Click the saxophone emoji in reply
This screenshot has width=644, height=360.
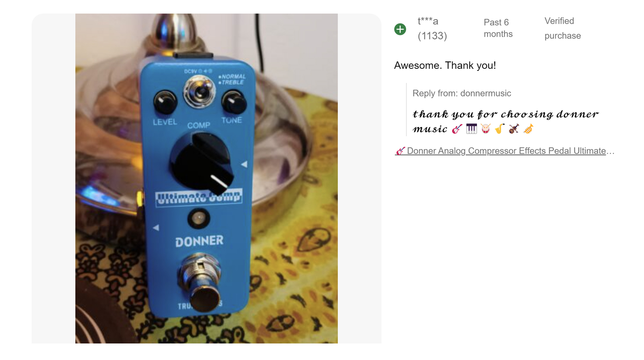(500, 129)
